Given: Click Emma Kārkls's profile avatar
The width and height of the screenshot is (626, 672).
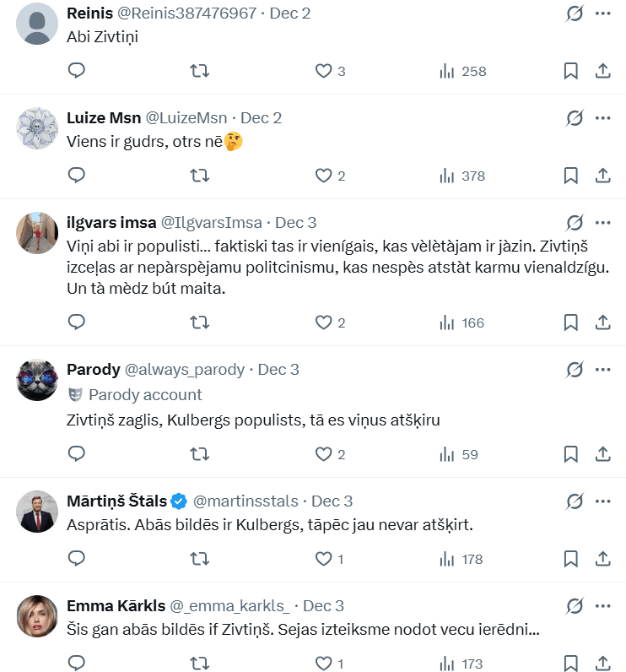Looking at the screenshot, I should tap(37, 616).
